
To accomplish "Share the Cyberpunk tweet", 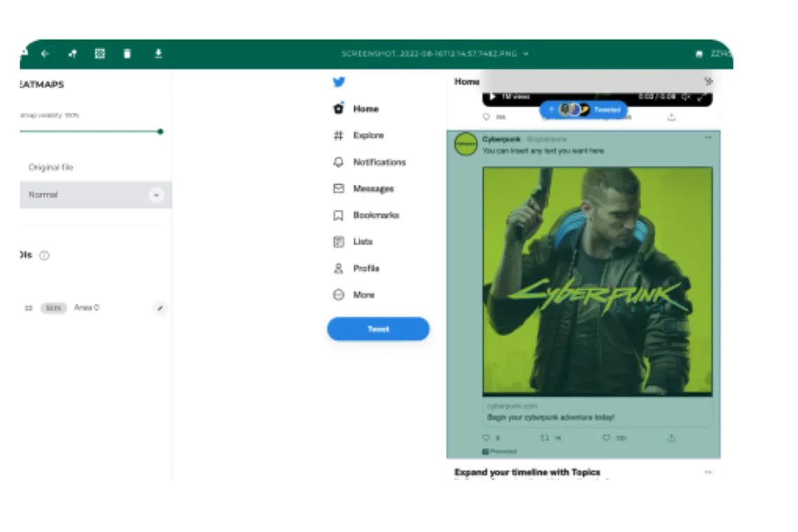I will (671, 437).
